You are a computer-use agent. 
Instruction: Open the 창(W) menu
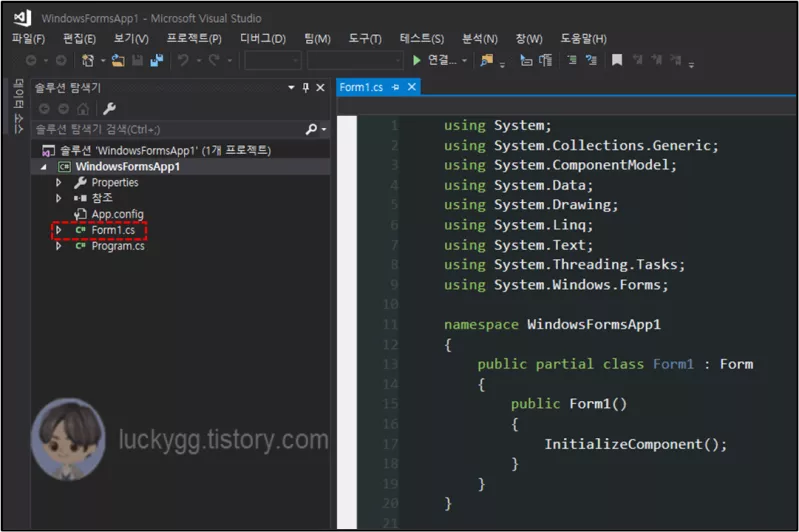pos(529,39)
